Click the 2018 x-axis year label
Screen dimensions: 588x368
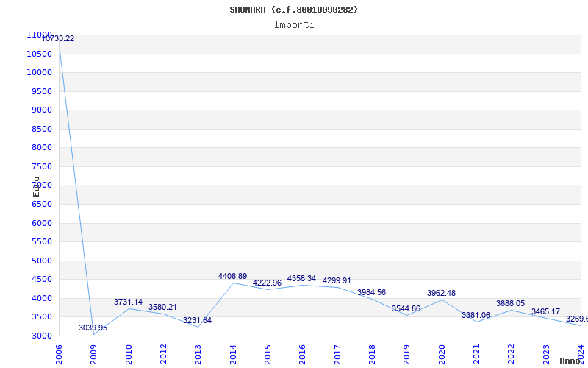coord(372,355)
